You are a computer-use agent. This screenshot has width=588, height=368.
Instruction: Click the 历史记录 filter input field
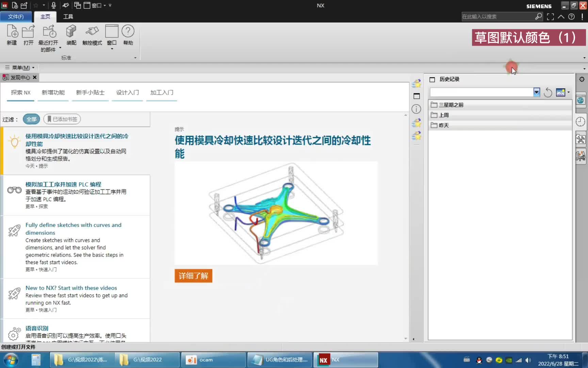click(481, 92)
